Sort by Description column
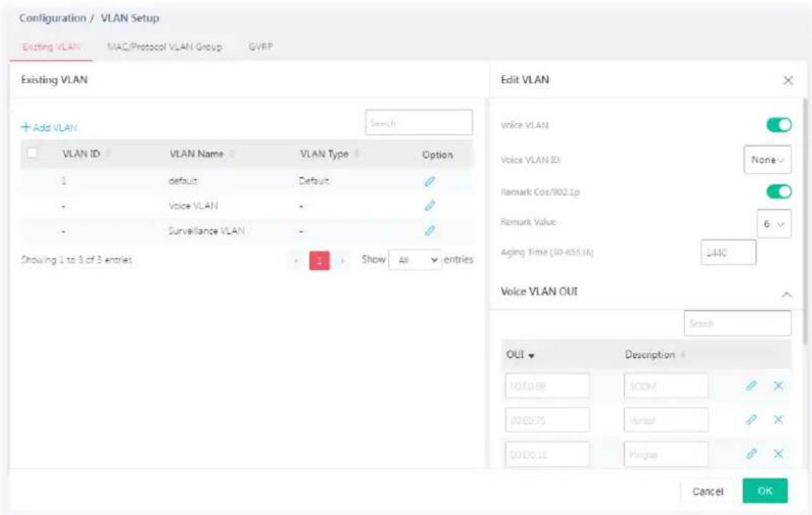This screenshot has width=812, height=515. tap(683, 355)
